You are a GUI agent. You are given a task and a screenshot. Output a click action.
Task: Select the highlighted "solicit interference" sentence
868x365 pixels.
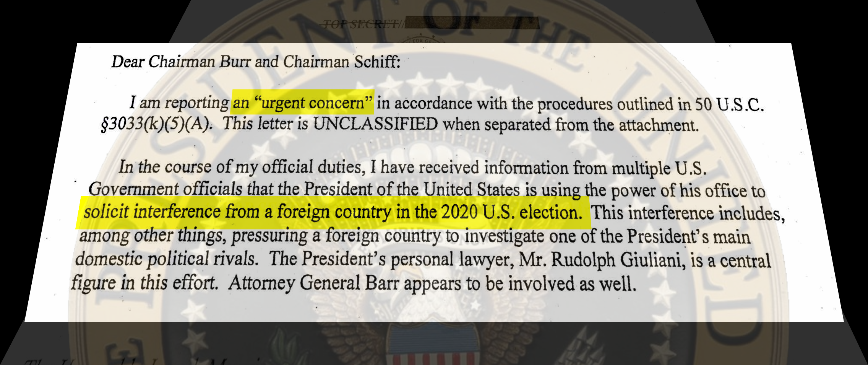[333, 212]
